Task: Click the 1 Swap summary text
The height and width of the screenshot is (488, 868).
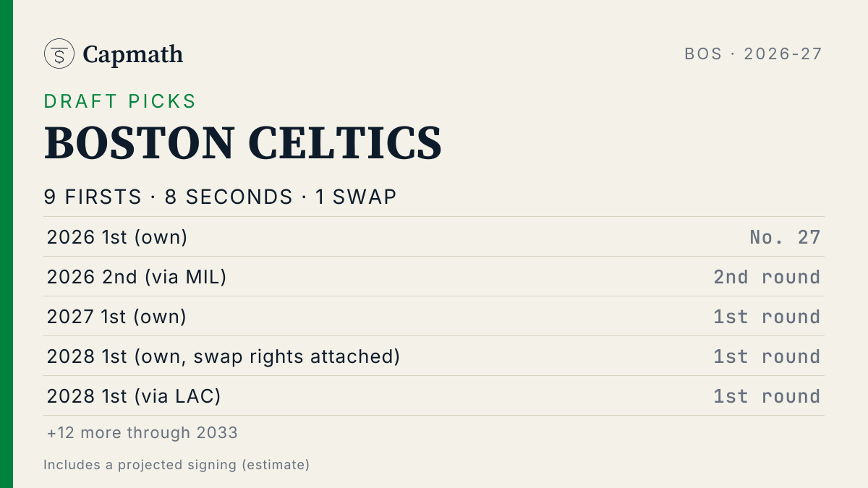Action: coord(356,197)
